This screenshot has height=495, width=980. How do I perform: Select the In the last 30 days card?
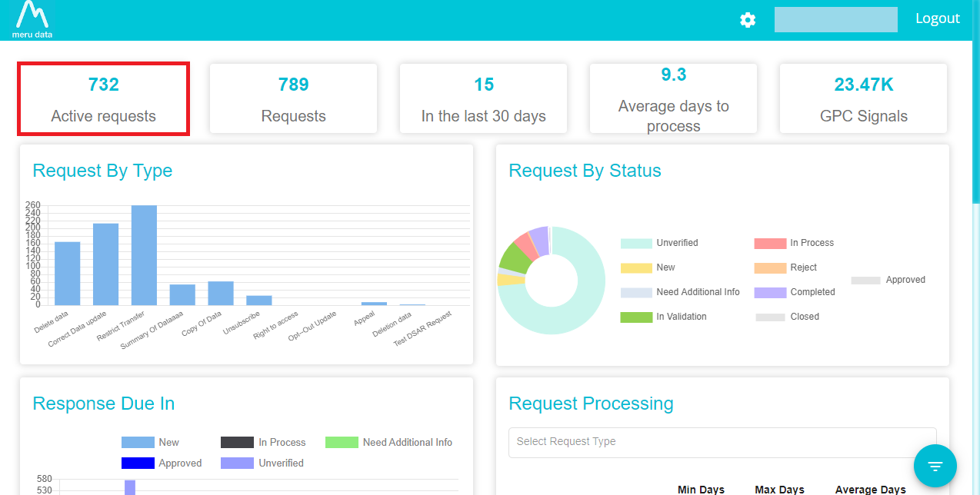tap(483, 99)
